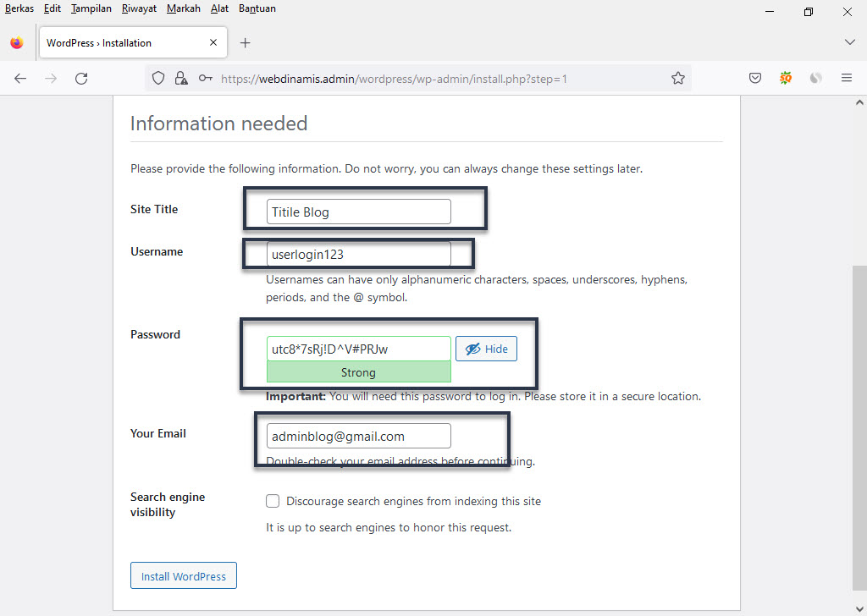Open a new tab with the plus icon
The width and height of the screenshot is (867, 616).
pos(245,41)
